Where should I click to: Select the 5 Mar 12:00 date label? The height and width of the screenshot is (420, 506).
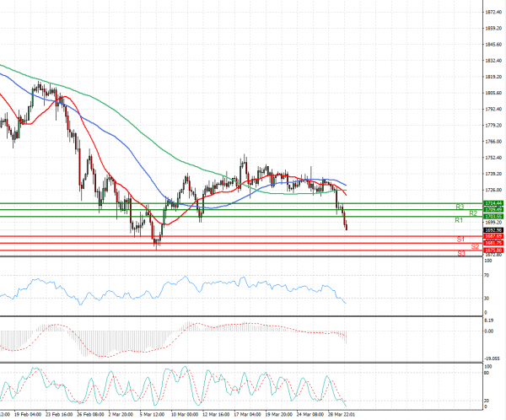point(152,414)
